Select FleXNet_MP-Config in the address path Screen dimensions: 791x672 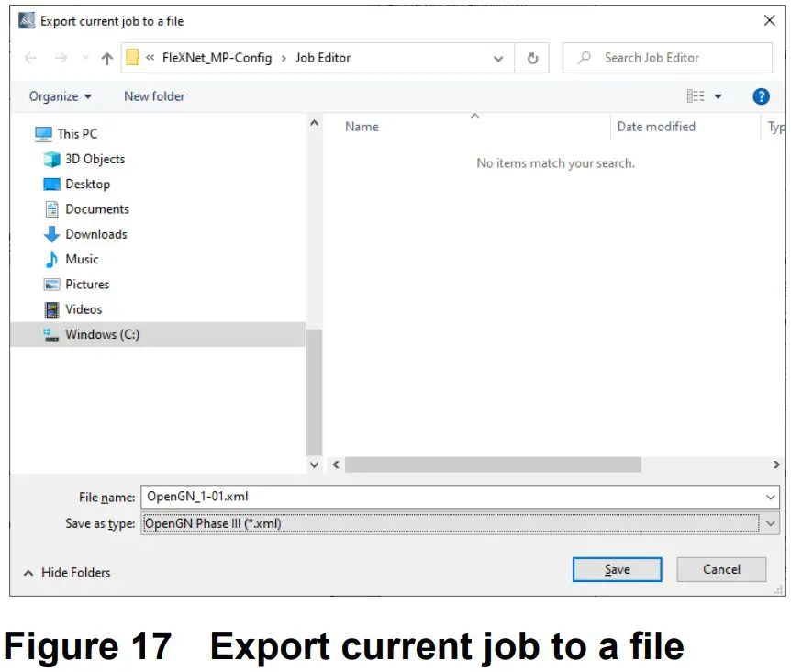(217, 58)
